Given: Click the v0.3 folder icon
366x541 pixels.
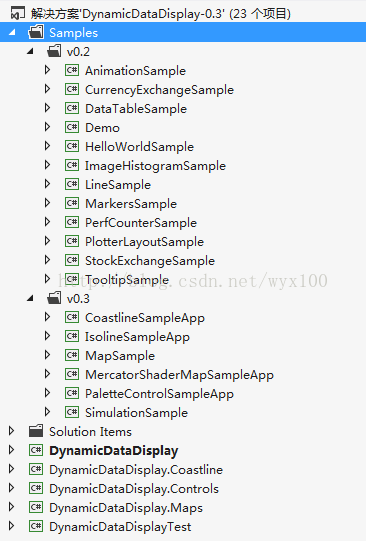Looking at the screenshot, I should coord(54,298).
